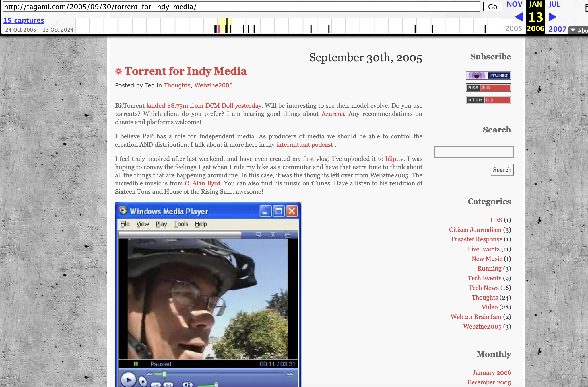Focus the sidebar search text field
588x387 pixels.
(x=474, y=152)
